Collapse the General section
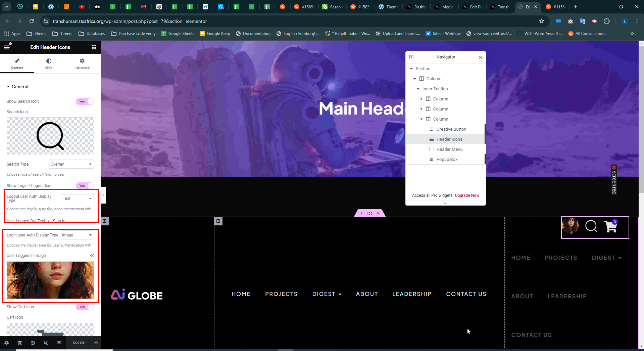 point(17,87)
